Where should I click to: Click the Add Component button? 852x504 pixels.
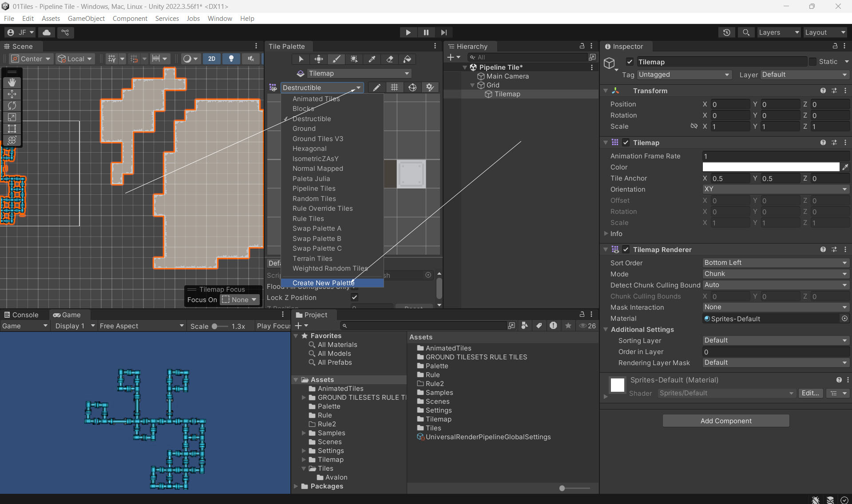725,421
